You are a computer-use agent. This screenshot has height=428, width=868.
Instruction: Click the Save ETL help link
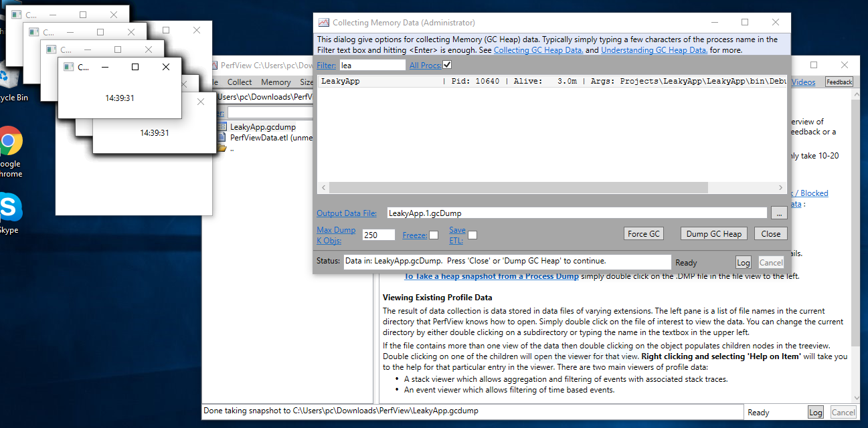pyautogui.click(x=457, y=235)
